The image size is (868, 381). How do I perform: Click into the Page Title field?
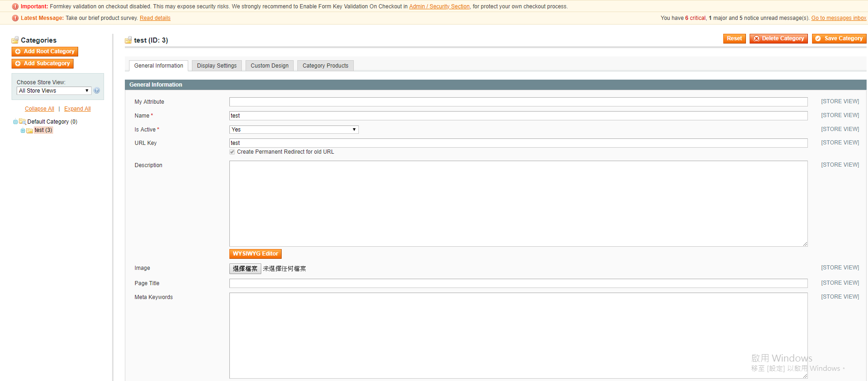tap(518, 283)
